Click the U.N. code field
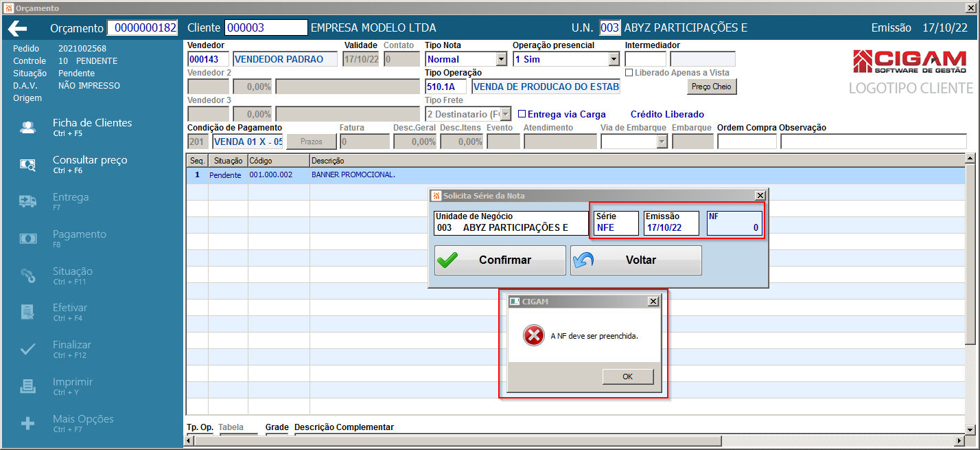980x450 pixels. pyautogui.click(x=609, y=28)
